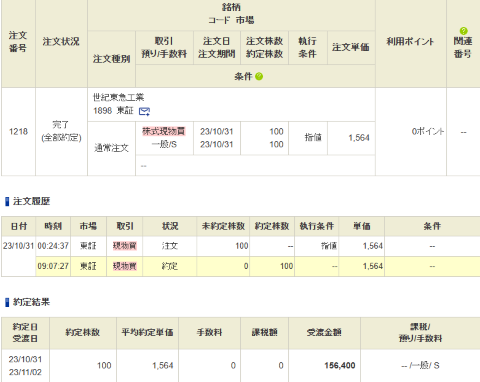Viewport: 480px width, 382px height.
Task: Click 1,564 in the 09:07:27 row
Action: 373,266
